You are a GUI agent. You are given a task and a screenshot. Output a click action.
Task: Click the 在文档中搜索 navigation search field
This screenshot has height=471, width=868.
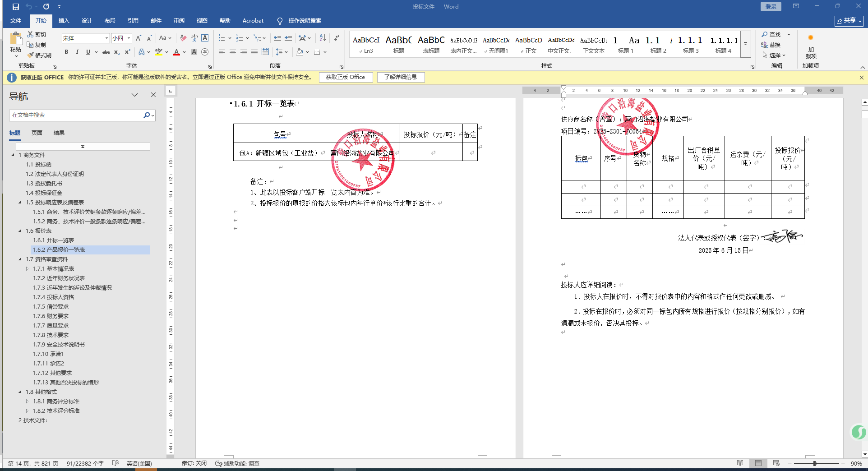tap(76, 115)
